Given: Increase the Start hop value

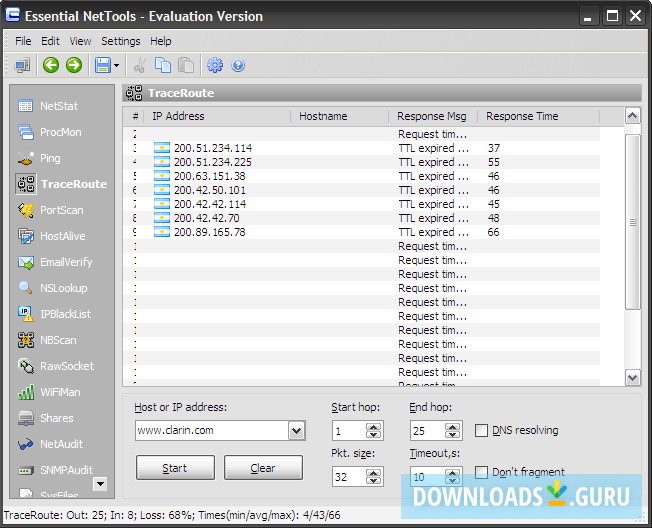Looking at the screenshot, I should pyautogui.click(x=373, y=427).
